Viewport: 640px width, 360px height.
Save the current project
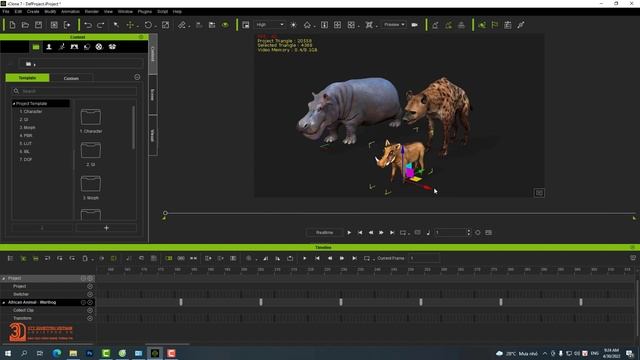38,25
